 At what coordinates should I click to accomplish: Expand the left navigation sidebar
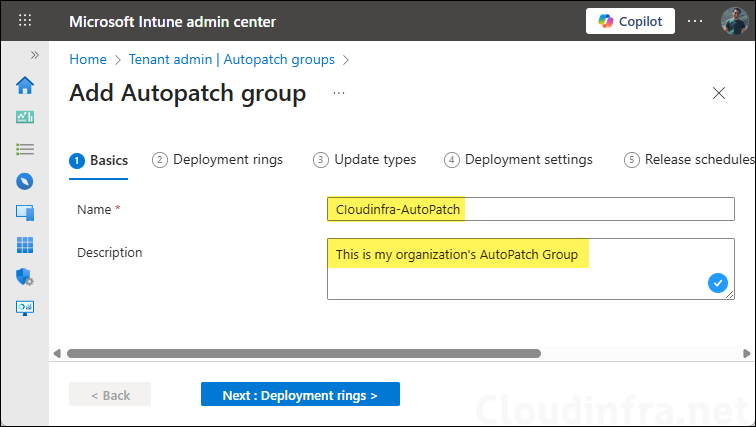pyautogui.click(x=35, y=55)
